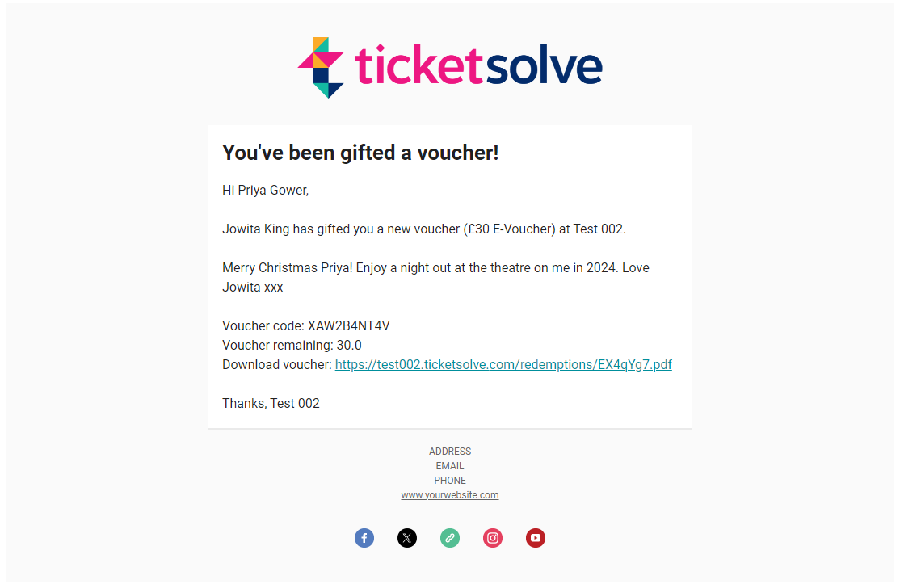Open the Facebook social icon

coord(364,537)
